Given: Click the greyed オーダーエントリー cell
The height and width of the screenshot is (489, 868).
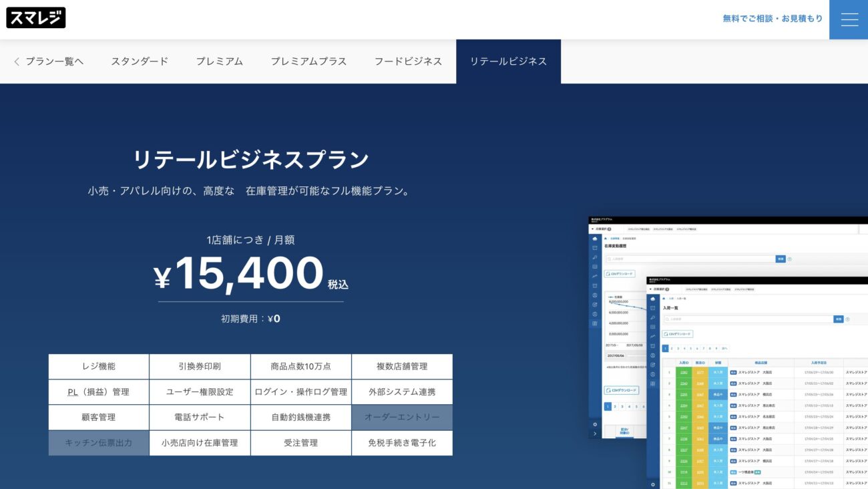Looking at the screenshot, I should (x=402, y=418).
